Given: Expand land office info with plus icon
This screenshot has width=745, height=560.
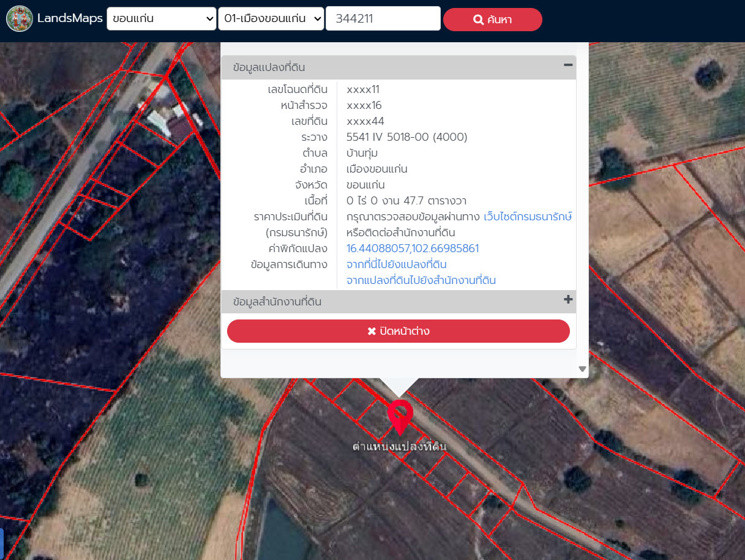Looking at the screenshot, I should click(568, 299).
